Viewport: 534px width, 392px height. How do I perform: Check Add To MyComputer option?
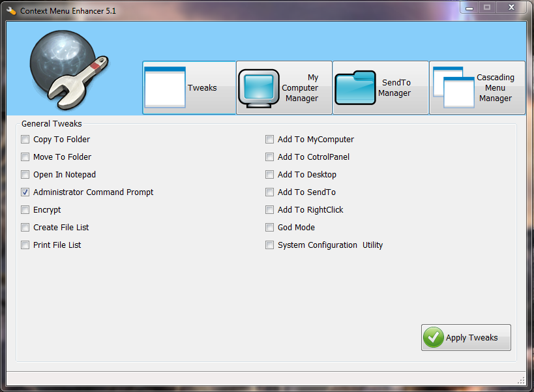click(x=269, y=140)
